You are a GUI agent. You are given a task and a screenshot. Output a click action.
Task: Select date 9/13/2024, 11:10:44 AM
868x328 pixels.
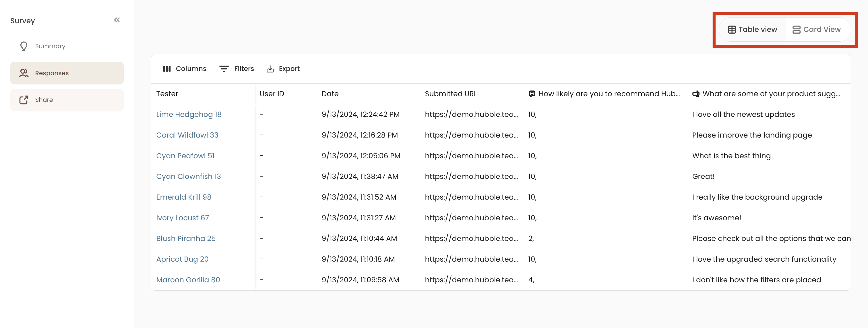[x=359, y=239]
